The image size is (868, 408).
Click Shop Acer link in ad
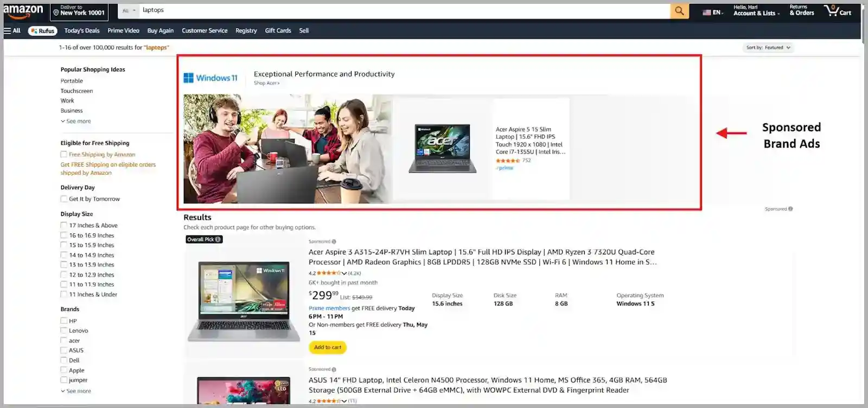point(266,83)
